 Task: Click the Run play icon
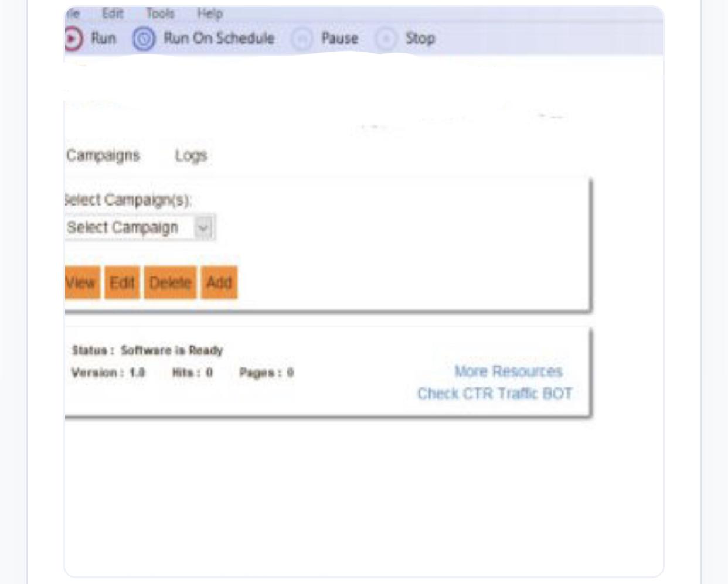73,39
